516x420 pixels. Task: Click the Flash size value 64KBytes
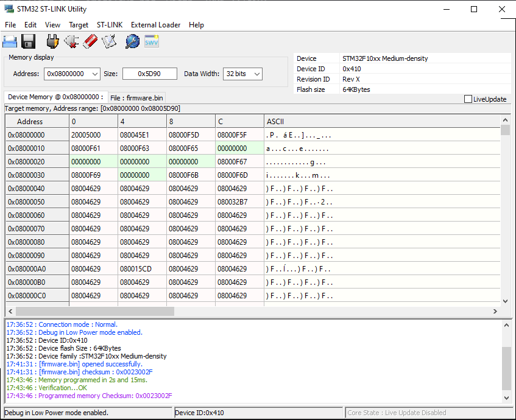pyautogui.click(x=356, y=89)
